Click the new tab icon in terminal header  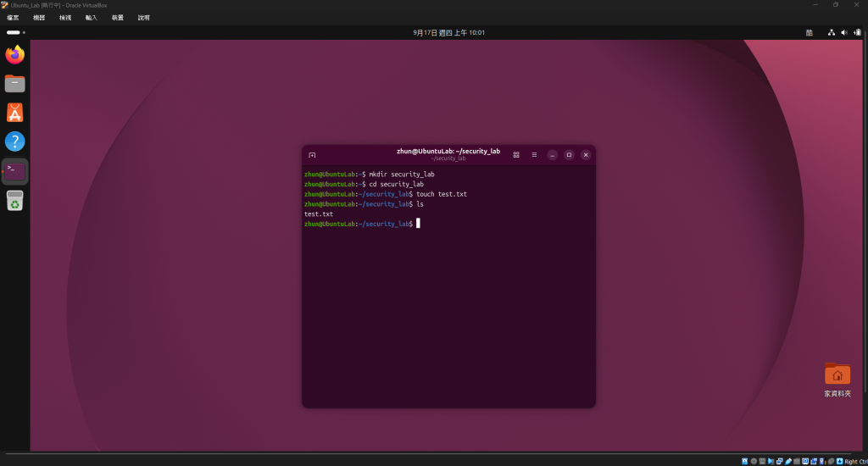coord(312,155)
